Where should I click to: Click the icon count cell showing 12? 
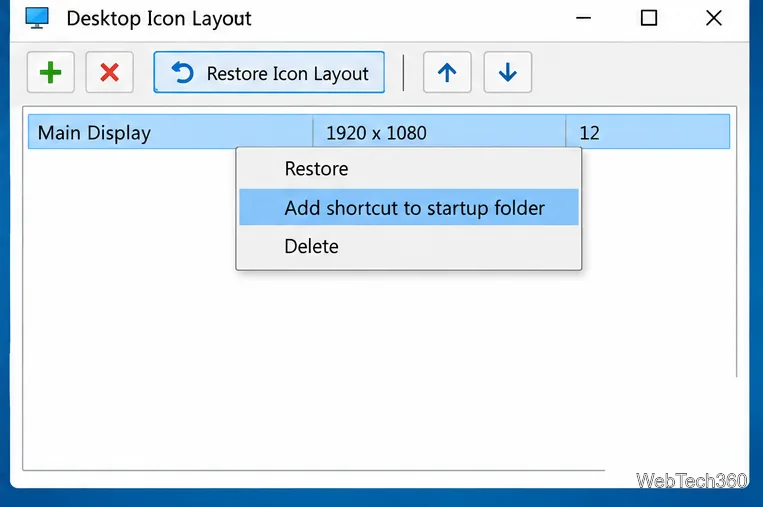pyautogui.click(x=589, y=133)
